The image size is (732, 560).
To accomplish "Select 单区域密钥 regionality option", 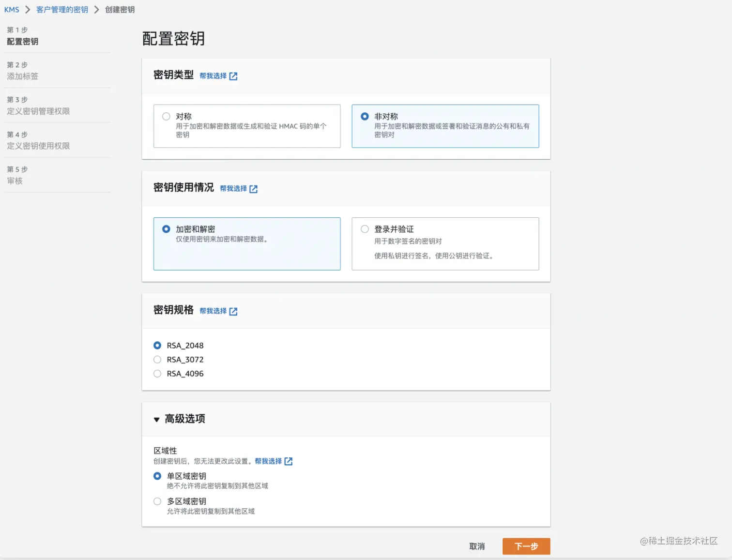I will pos(157,476).
